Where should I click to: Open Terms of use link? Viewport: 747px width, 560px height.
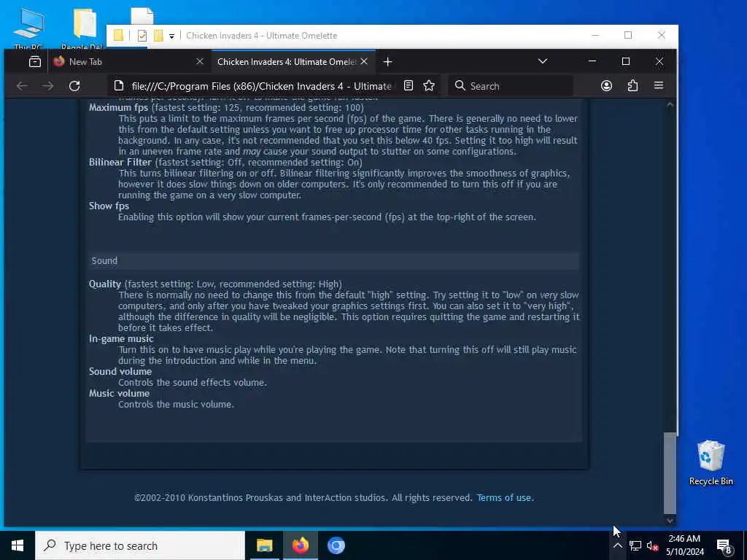(505, 497)
